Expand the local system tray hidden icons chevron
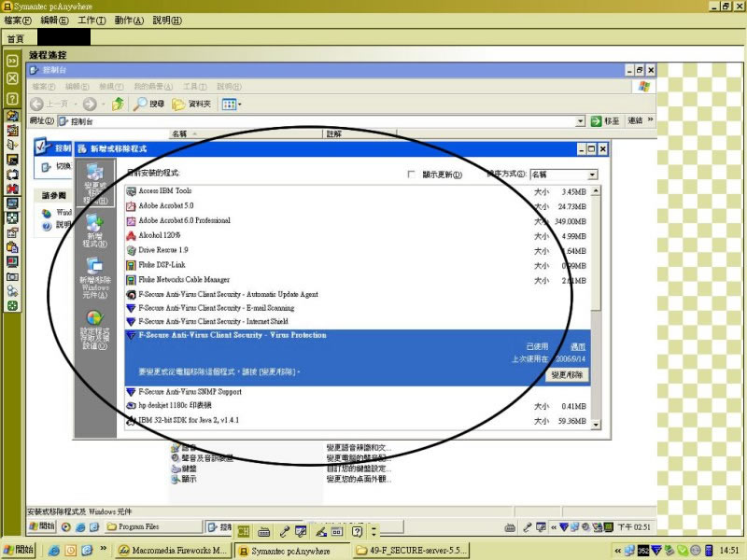This screenshot has width=747, height=560. [618, 551]
